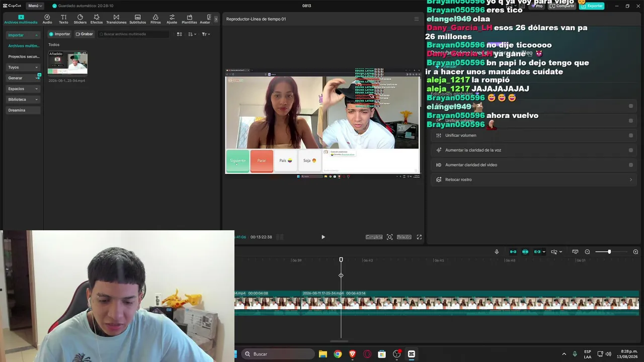Open the player panel options menu

tap(416, 19)
